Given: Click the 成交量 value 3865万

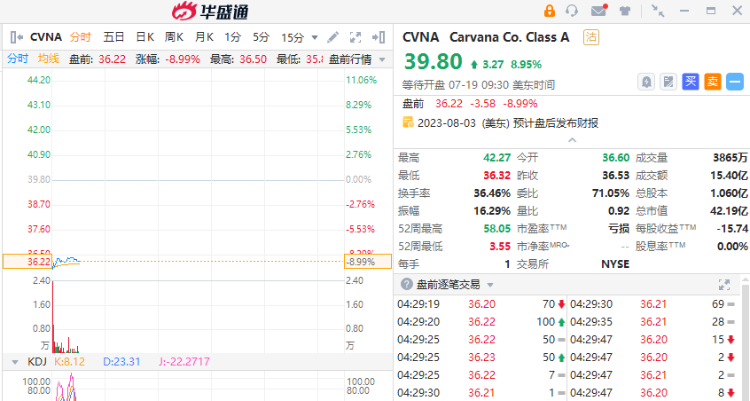Looking at the screenshot, I should 730,158.
